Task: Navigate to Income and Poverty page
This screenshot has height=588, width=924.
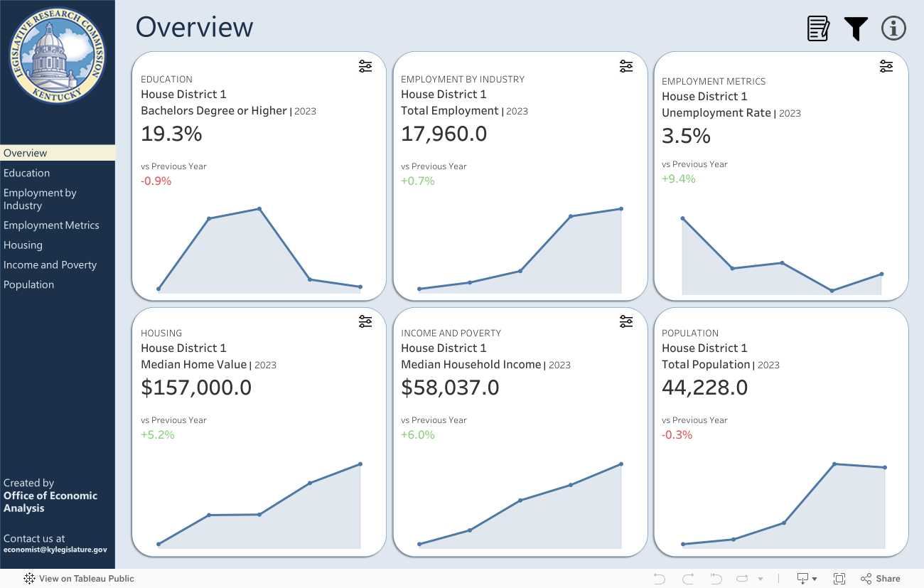Action: point(50,265)
